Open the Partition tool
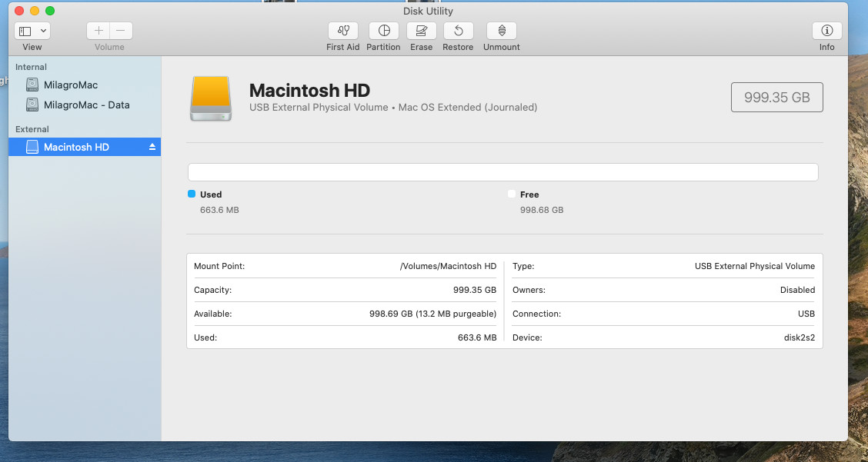Viewport: 868px width, 462px height. [x=384, y=31]
